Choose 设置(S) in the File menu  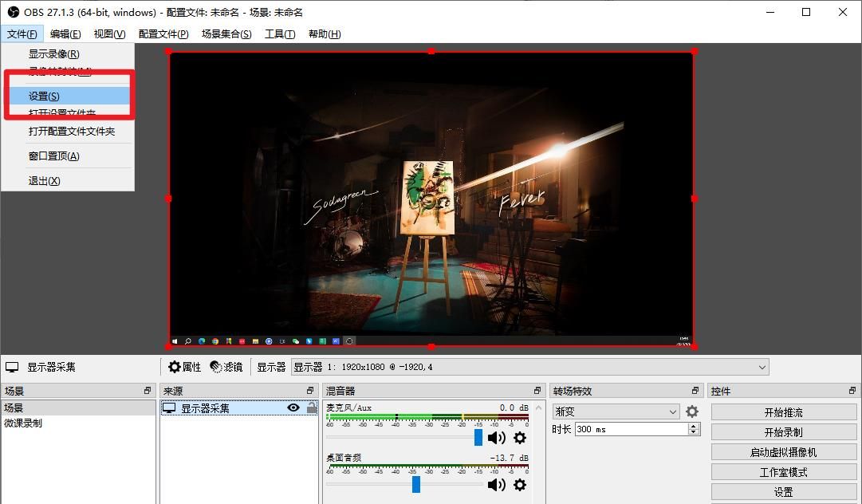[x=68, y=96]
